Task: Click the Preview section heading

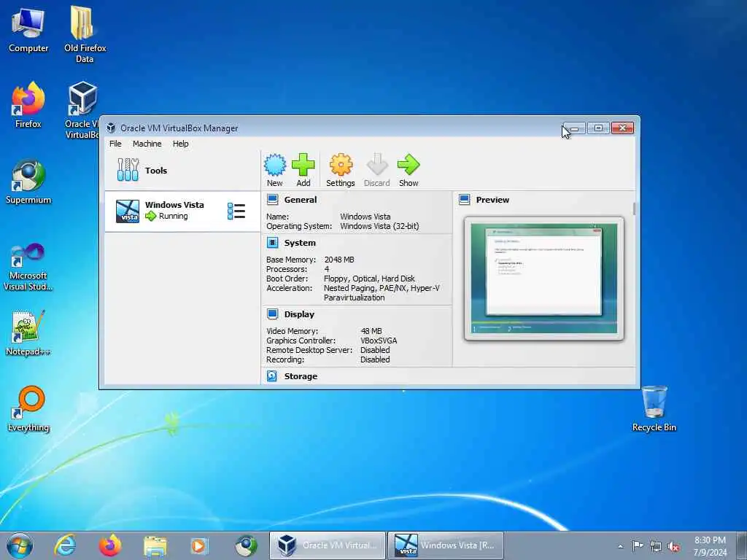Action: click(492, 200)
